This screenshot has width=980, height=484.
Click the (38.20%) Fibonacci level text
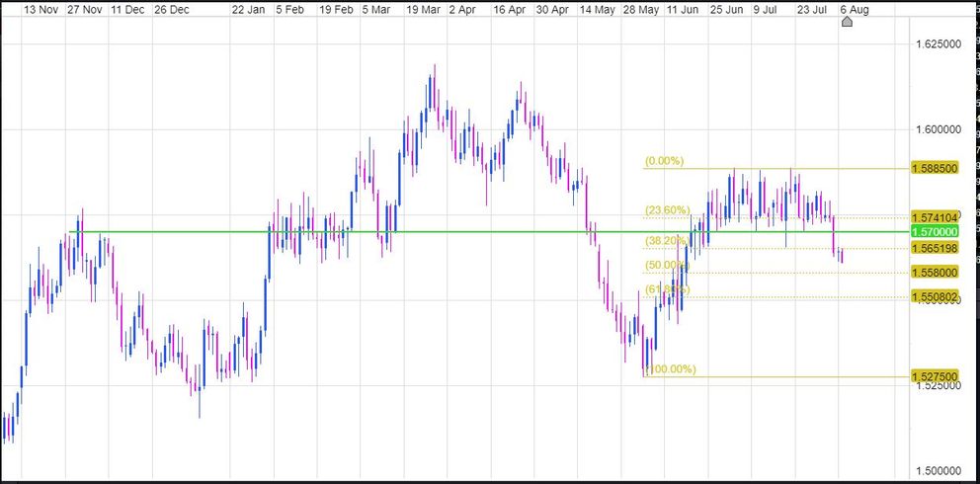pyautogui.click(x=668, y=241)
